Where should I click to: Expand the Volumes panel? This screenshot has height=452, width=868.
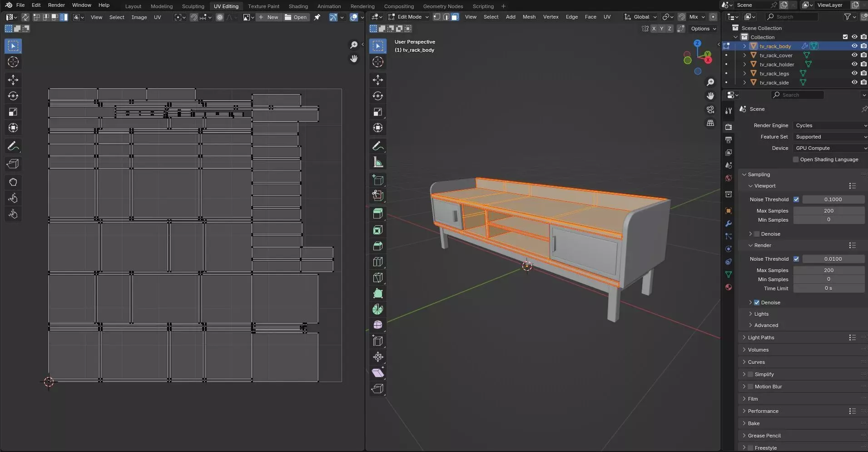(758, 350)
